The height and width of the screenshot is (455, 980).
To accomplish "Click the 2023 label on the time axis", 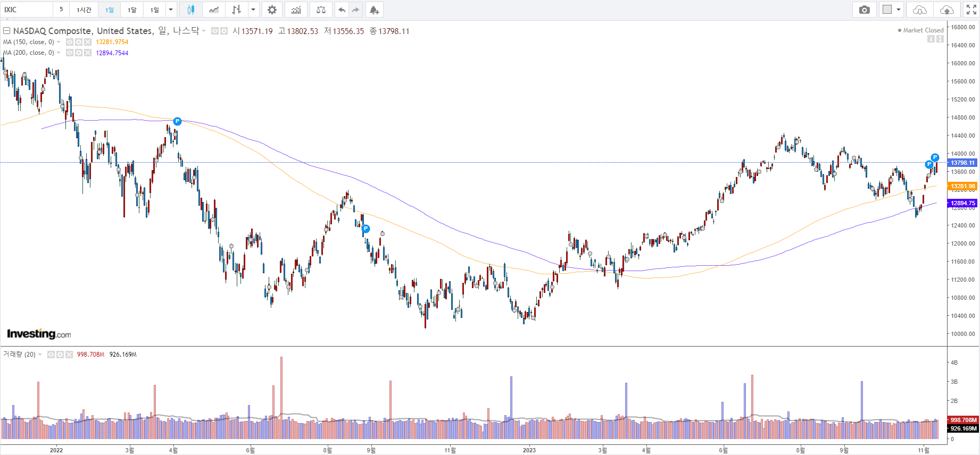I will tap(529, 450).
